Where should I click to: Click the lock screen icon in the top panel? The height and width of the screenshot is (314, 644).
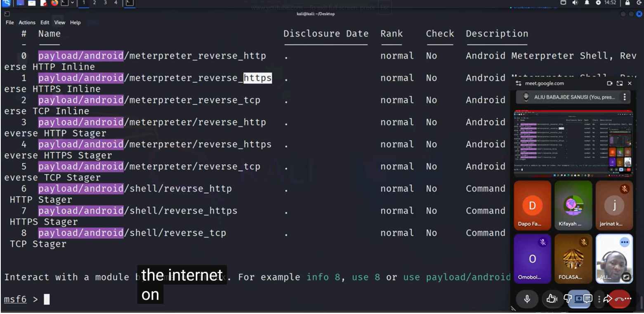coord(627,3)
